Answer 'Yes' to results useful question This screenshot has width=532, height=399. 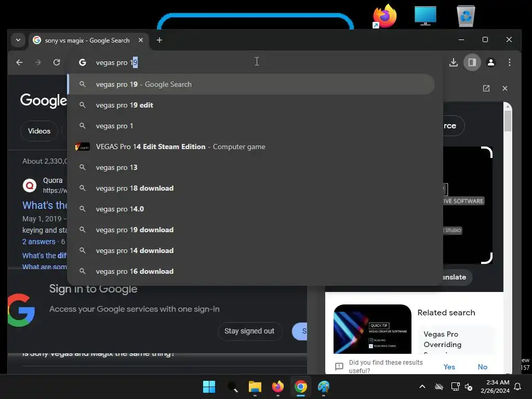pyautogui.click(x=449, y=367)
